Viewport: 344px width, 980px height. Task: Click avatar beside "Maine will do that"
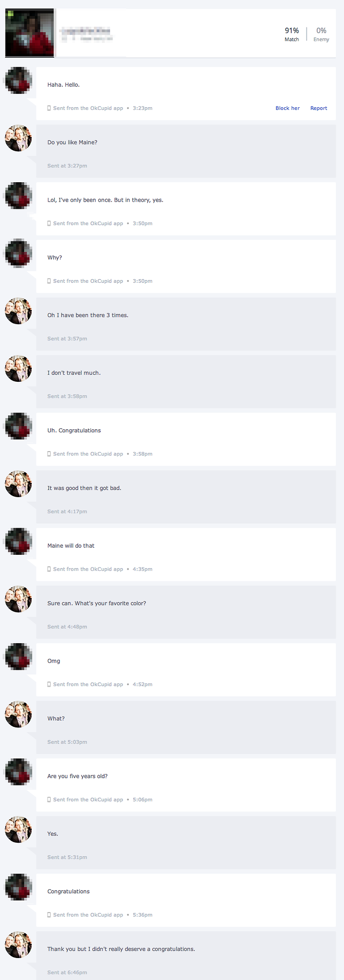[x=18, y=542]
